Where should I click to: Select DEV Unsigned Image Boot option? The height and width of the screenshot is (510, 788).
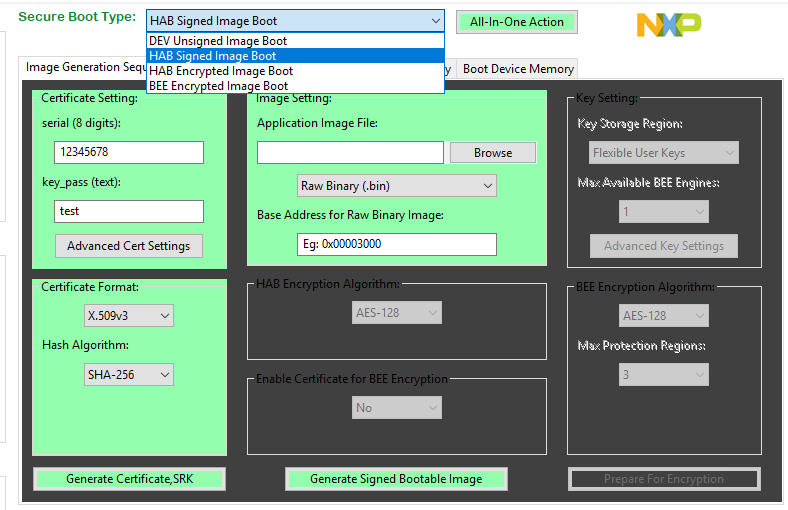tap(296, 41)
